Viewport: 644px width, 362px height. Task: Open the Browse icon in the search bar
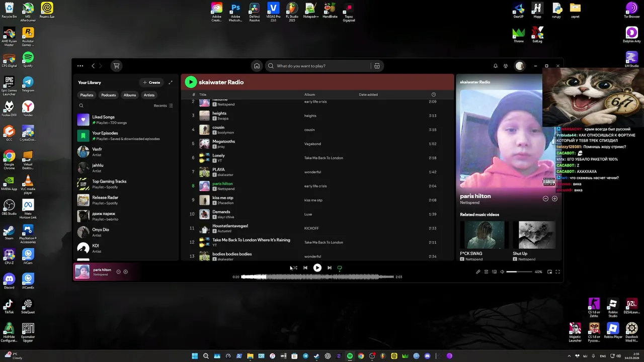click(377, 66)
